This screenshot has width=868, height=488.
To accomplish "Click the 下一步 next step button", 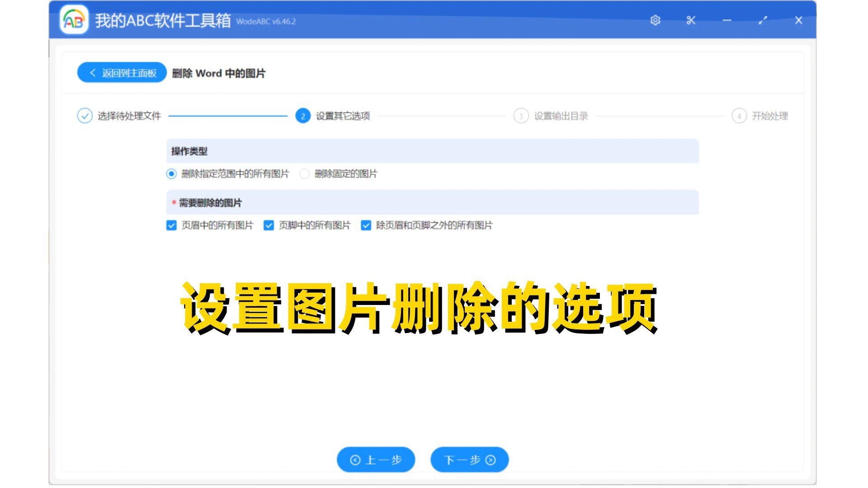I will [470, 460].
